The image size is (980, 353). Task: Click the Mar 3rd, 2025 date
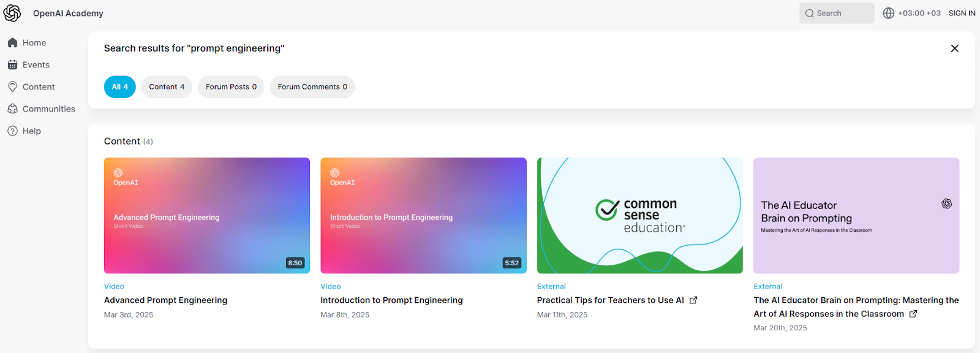coord(129,315)
